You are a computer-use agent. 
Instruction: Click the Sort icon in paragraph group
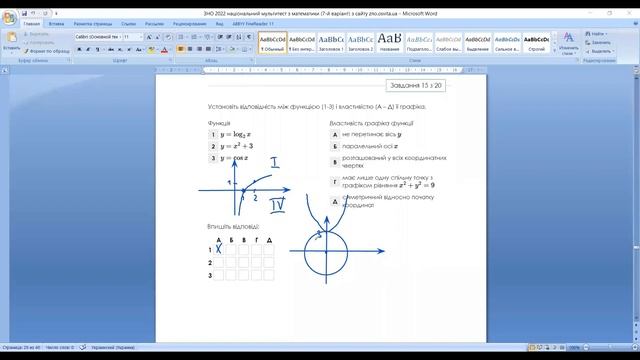pos(239,37)
